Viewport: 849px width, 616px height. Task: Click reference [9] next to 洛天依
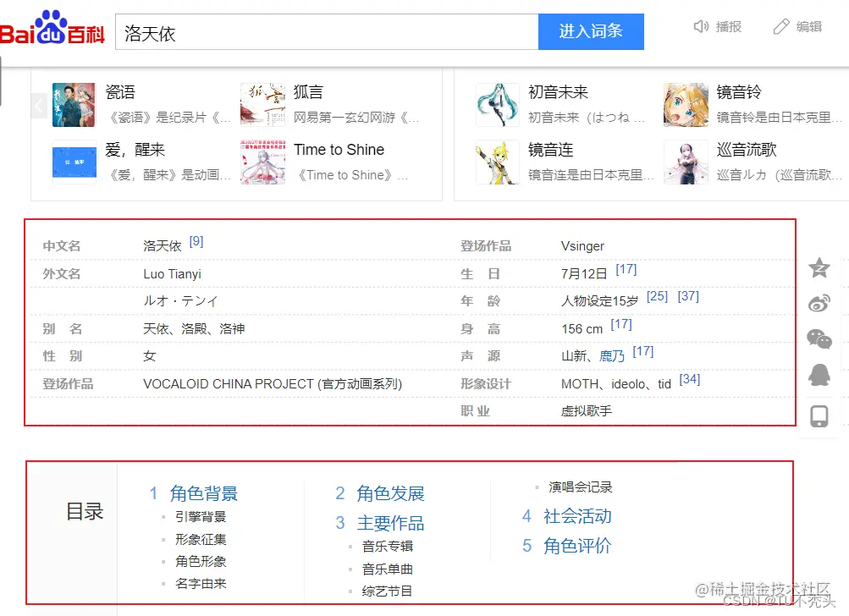click(x=196, y=241)
